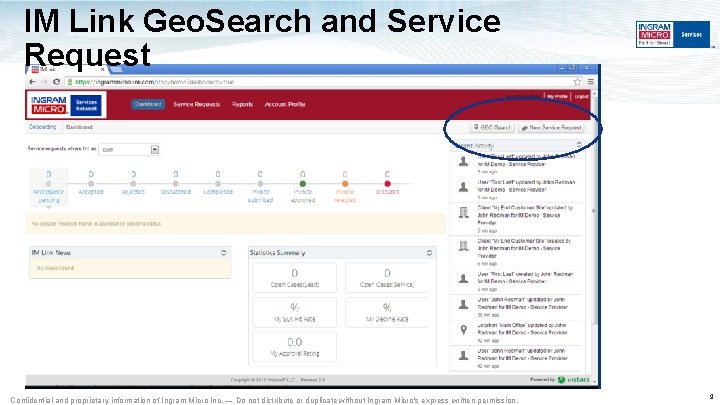This screenshot has width=720, height=405.
Task: Close the IM Link browser tab
Action: pos(102,69)
